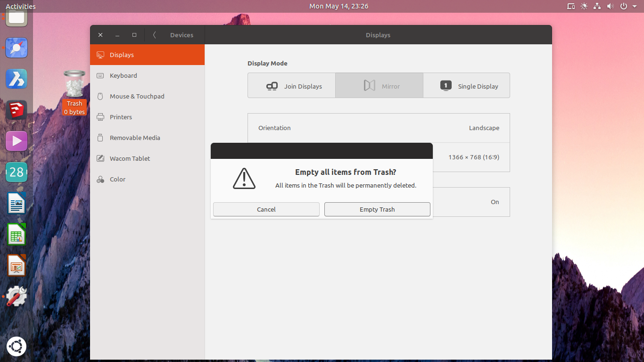The width and height of the screenshot is (644, 362).
Task: Go back using the Devices header arrow
Action: coord(154,35)
